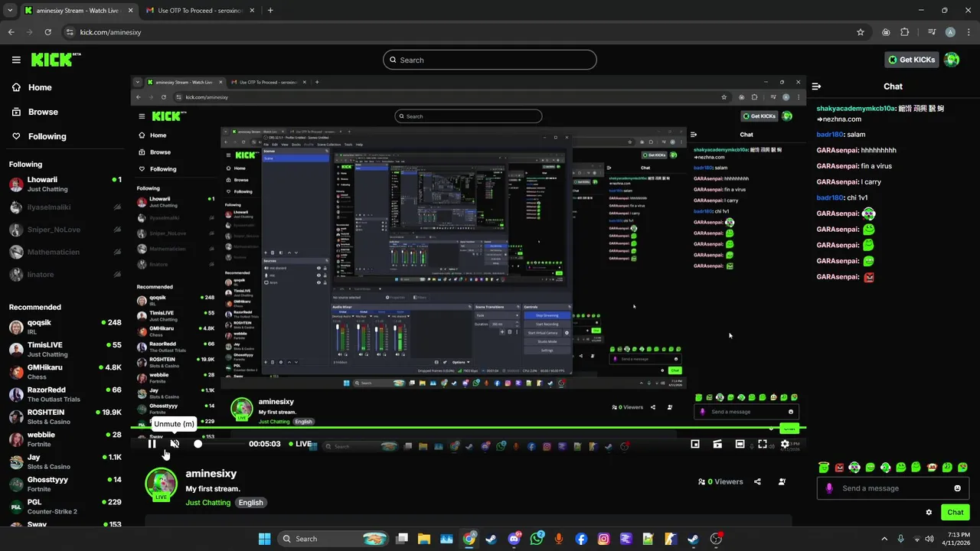Open Sniper_NoLove offline channel

65,230
